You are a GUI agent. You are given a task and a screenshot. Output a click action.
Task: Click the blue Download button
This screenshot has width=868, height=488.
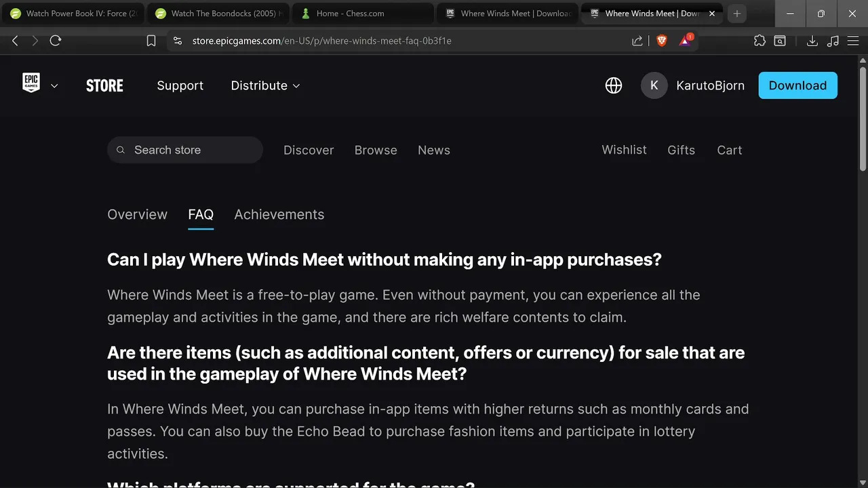pyautogui.click(x=797, y=85)
